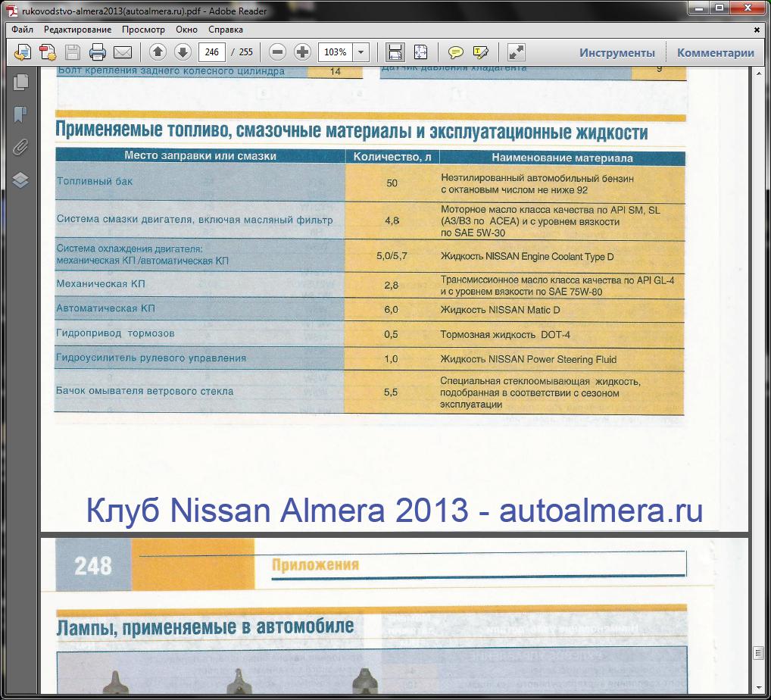This screenshot has height=700, width=771.
Task: Click the Adobe Reader title bar icon
Action: click(12, 11)
